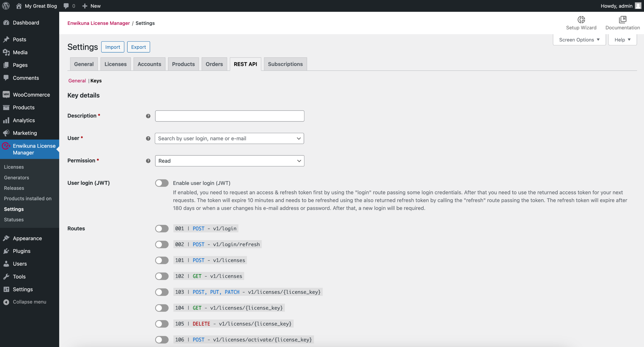Click the Enwikuna License Manager icon

point(6,146)
